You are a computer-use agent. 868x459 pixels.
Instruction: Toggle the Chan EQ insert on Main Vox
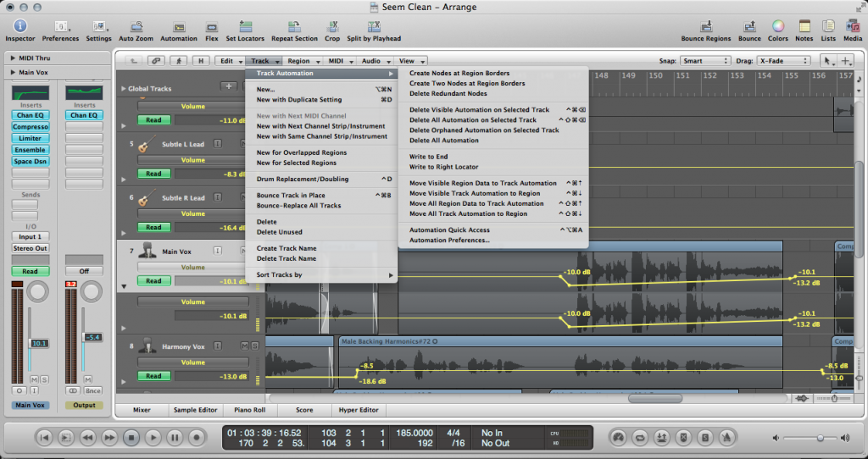[30, 115]
